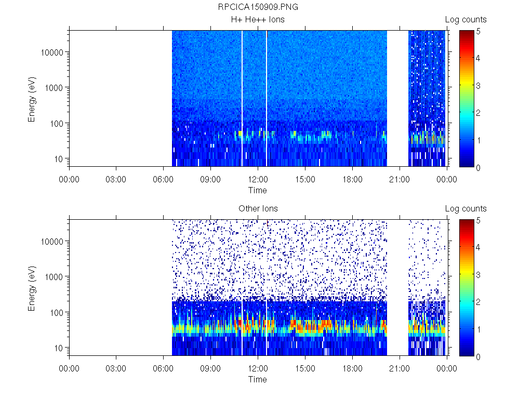Click the 21:00 time tick under Other Ions plot
Screen dimensions: 532x399
coord(400,368)
